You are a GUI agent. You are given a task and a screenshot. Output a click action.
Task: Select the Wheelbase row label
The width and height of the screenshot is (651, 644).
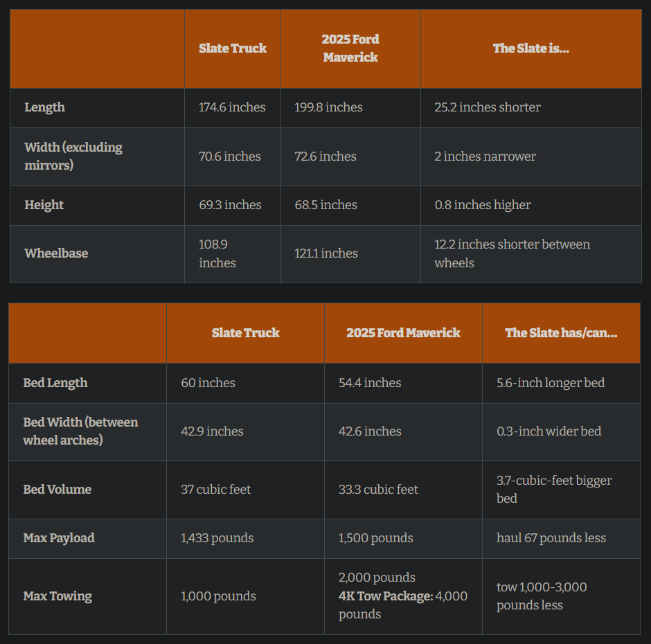pos(56,253)
